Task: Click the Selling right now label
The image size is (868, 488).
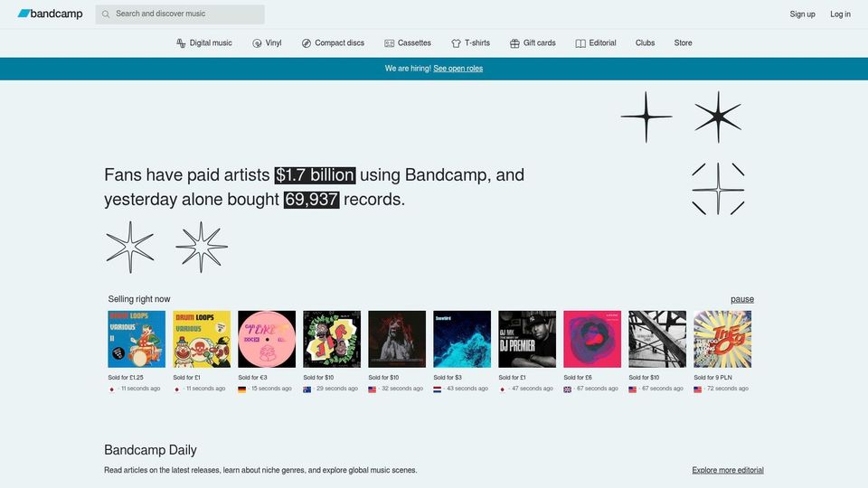Action: [x=139, y=299]
